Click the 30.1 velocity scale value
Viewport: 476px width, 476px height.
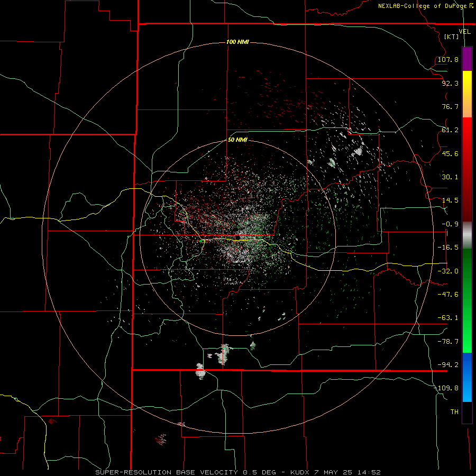click(x=450, y=177)
